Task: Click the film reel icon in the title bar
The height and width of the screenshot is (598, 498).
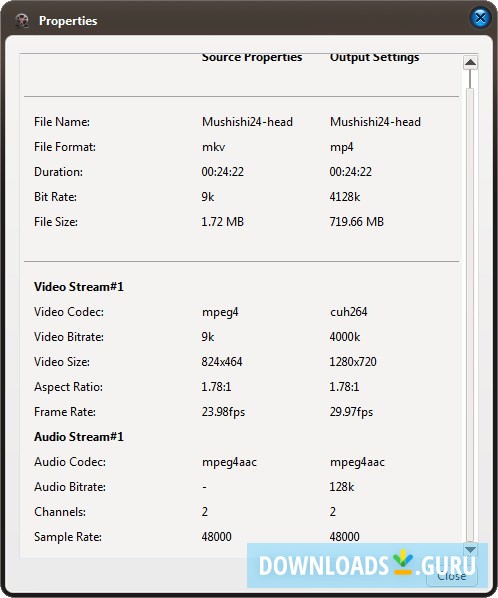Action: point(22,20)
